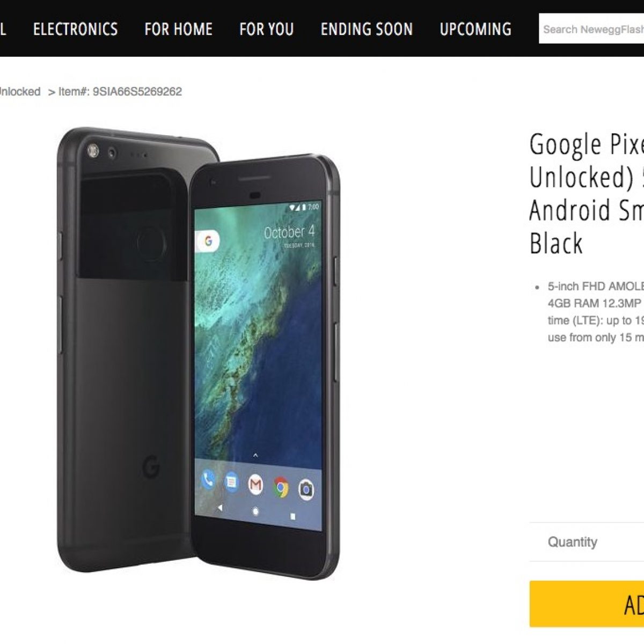Click the Android recents square on phone screen
644x644 pixels.
coord(292,516)
